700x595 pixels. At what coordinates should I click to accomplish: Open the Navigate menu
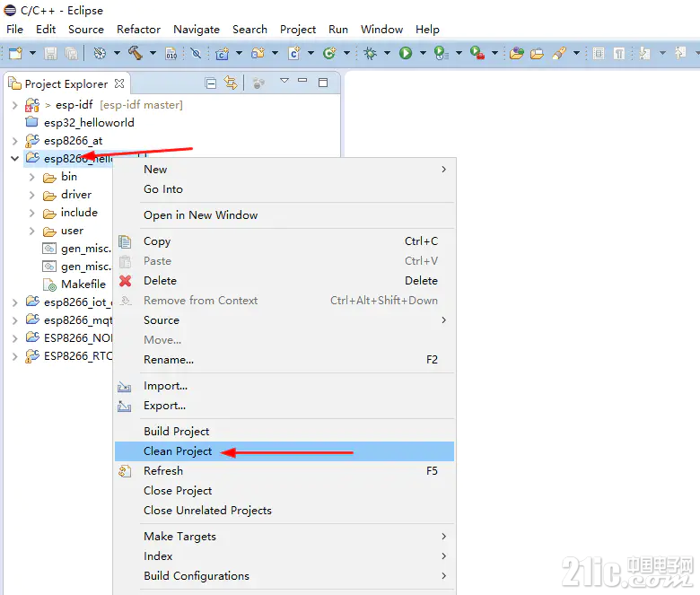point(197,30)
